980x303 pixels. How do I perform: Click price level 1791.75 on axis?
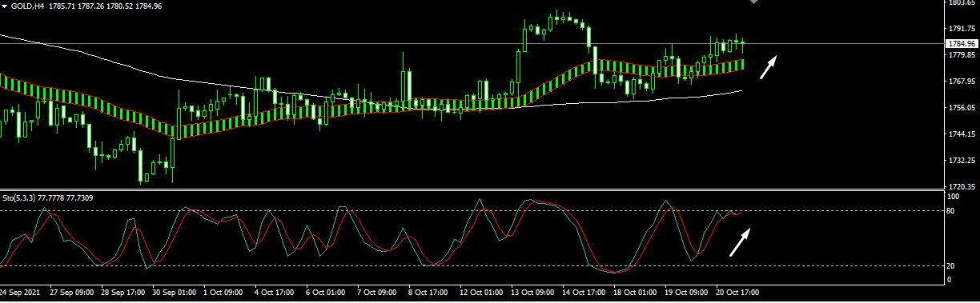point(961,29)
